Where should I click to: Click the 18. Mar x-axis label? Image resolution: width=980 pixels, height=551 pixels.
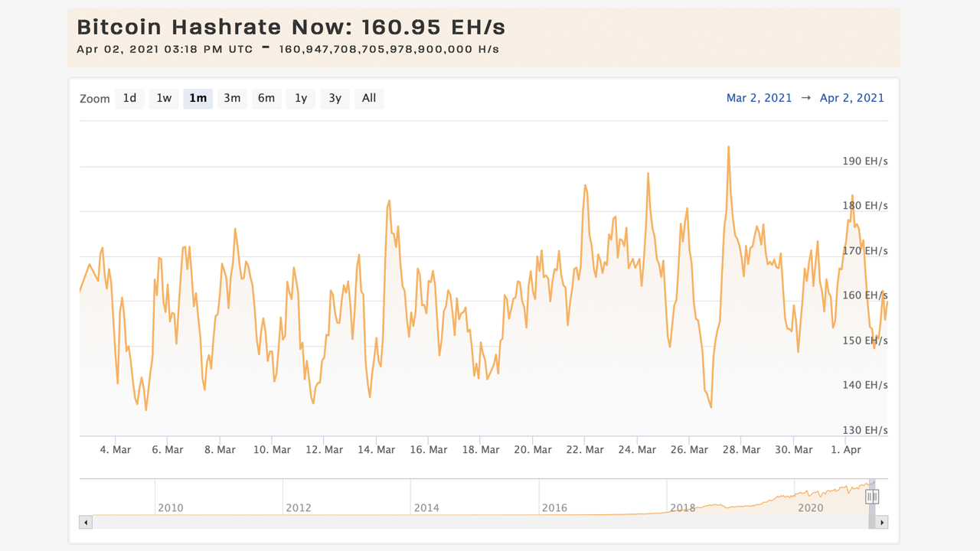coord(480,450)
